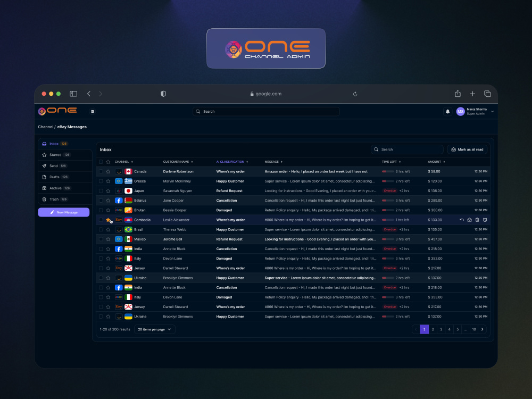Sort by the Message column header
The height and width of the screenshot is (399, 532).
273,162
